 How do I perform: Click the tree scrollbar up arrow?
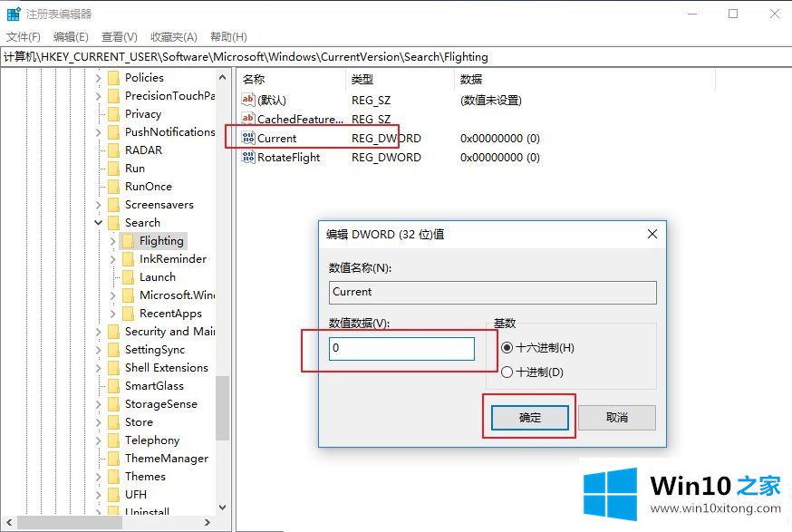click(222, 77)
